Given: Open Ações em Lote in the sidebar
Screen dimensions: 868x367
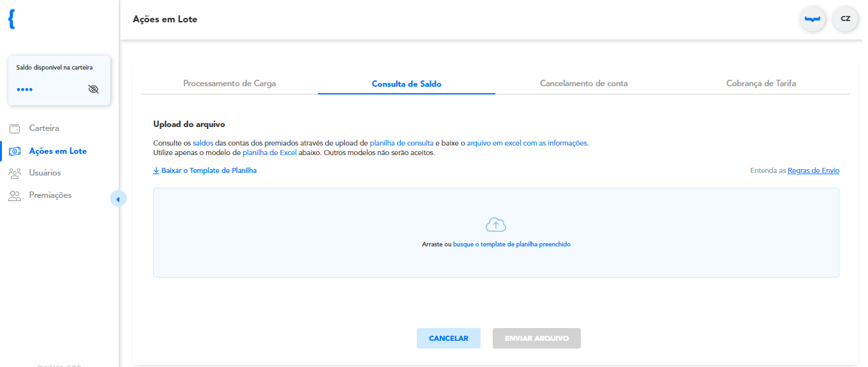Looking at the screenshot, I should [x=58, y=151].
